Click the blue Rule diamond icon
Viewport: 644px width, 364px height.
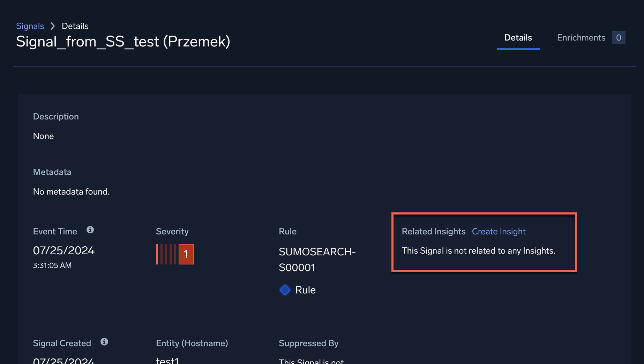285,290
